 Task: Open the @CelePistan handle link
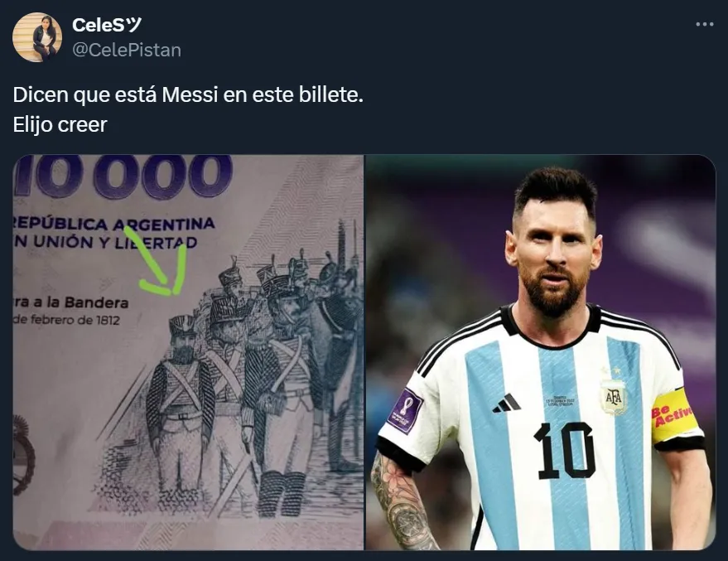click(x=127, y=51)
